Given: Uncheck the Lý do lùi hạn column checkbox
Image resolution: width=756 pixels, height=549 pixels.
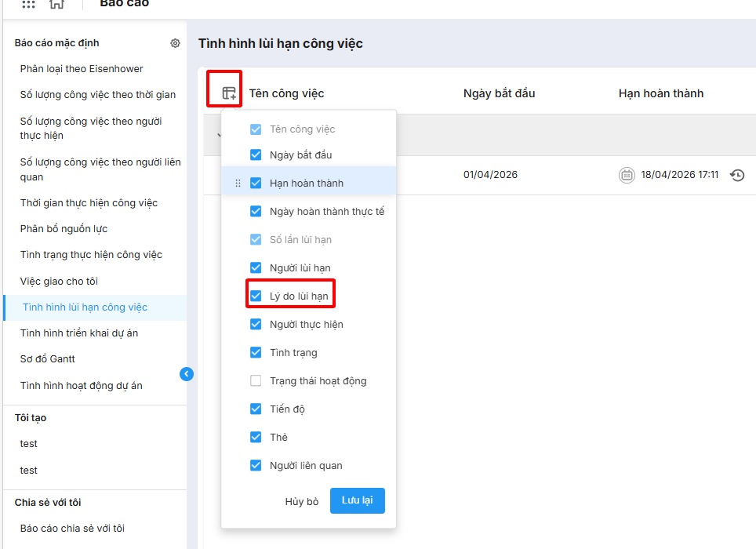Looking at the screenshot, I should (x=256, y=296).
